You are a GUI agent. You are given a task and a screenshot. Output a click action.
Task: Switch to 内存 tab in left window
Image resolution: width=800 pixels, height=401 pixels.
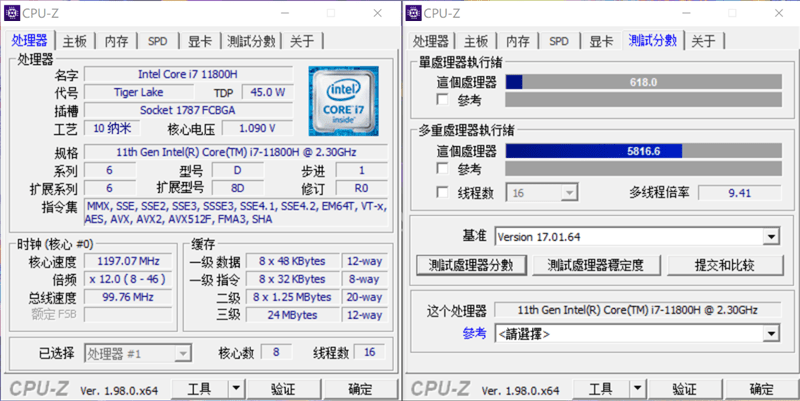pyautogui.click(x=116, y=41)
